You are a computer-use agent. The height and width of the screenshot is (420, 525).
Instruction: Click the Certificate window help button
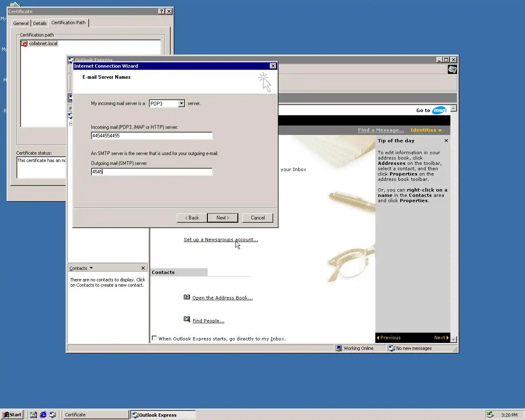click(x=162, y=11)
